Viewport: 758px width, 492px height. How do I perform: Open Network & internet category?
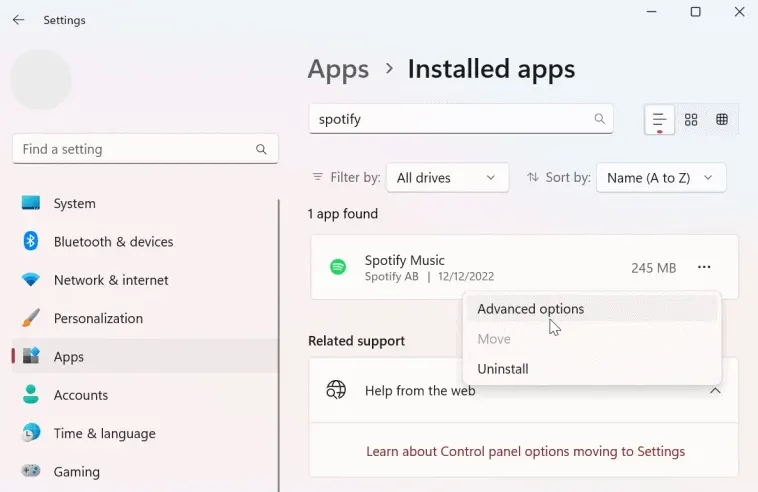(145, 280)
